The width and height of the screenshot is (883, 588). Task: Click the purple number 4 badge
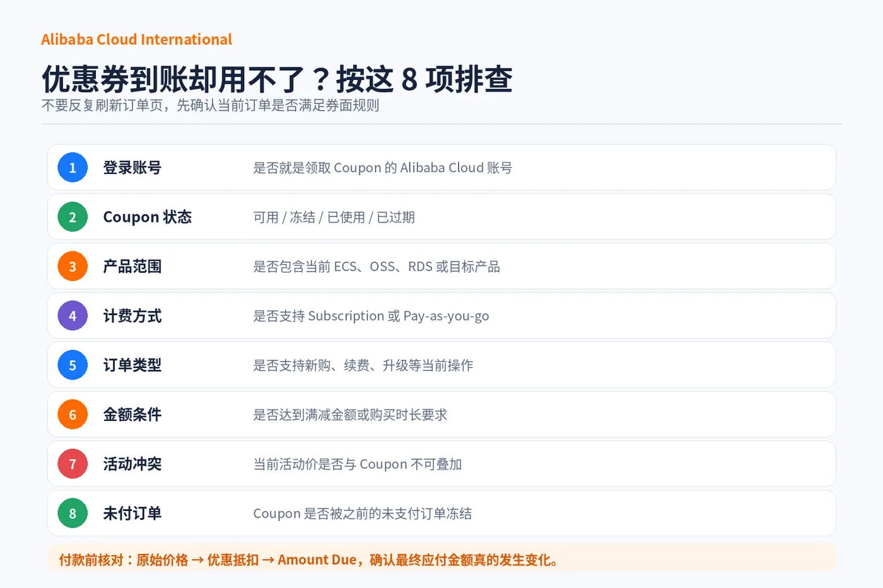(73, 316)
